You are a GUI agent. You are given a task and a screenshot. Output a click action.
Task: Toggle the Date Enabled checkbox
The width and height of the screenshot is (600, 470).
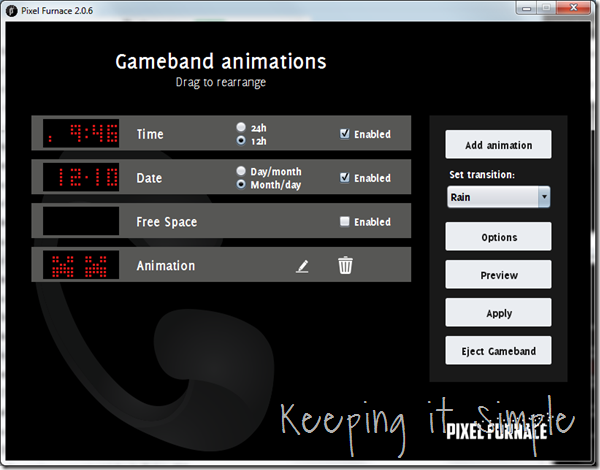pyautogui.click(x=344, y=178)
